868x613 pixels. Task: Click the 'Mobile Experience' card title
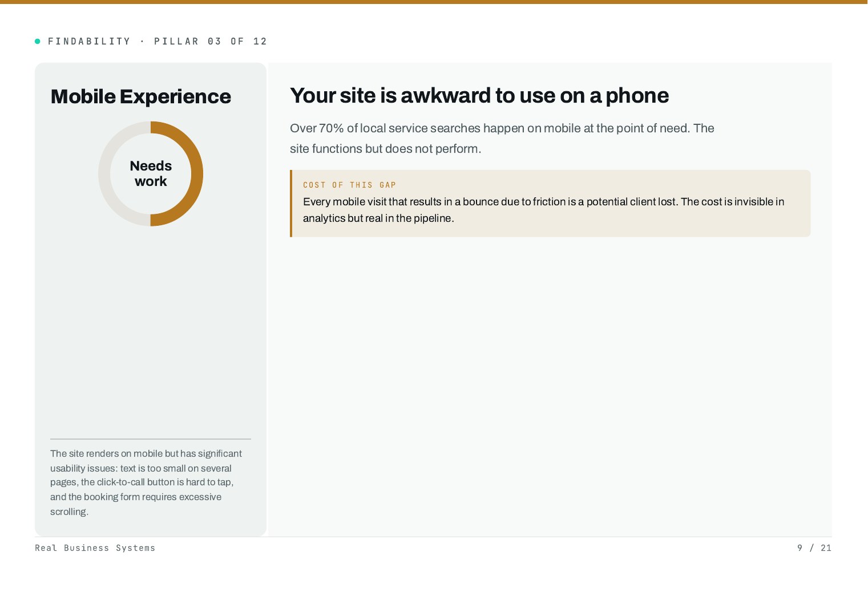[x=141, y=96]
